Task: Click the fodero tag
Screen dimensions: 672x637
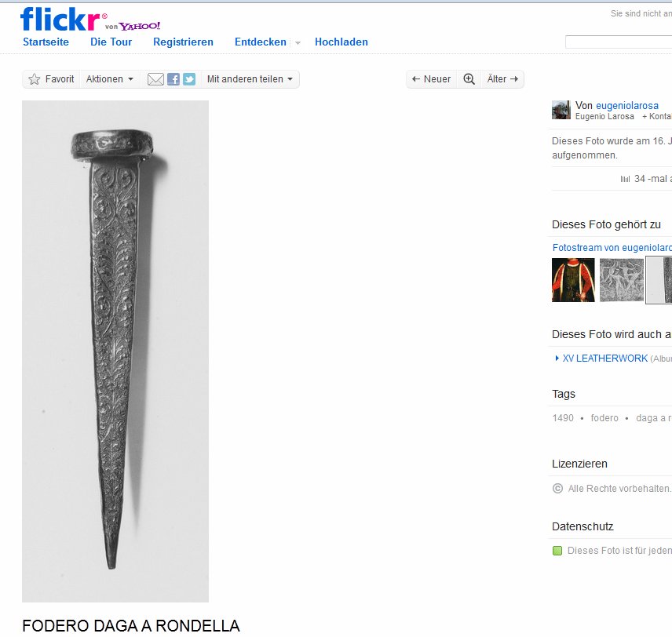Action: [x=604, y=418]
